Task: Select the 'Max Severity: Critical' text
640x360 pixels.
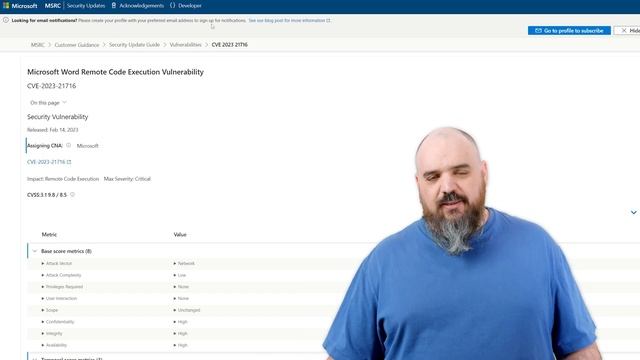Action: point(127,179)
